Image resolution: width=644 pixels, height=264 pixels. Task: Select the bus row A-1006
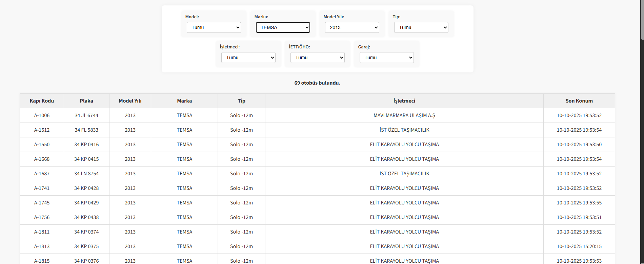(42, 115)
